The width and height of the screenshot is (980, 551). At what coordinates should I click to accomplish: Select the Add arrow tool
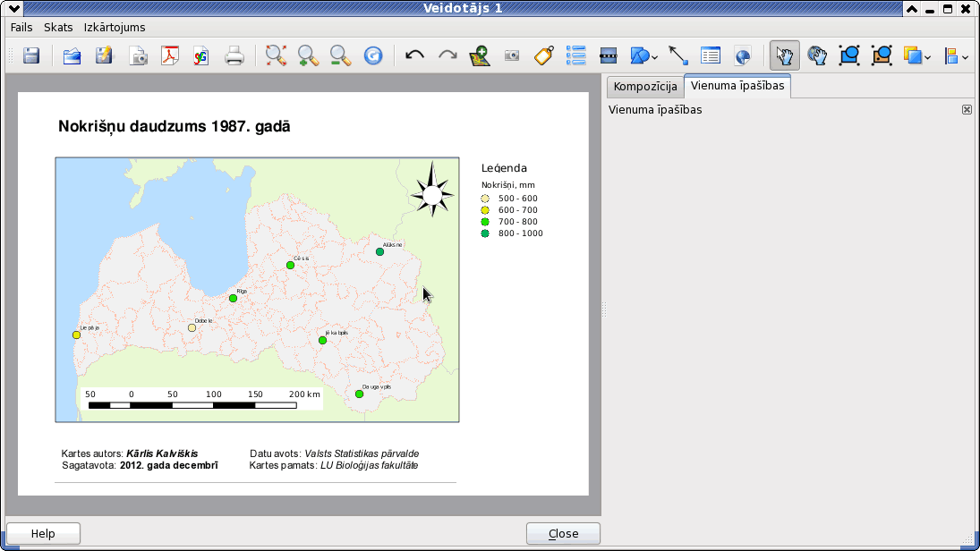(678, 55)
